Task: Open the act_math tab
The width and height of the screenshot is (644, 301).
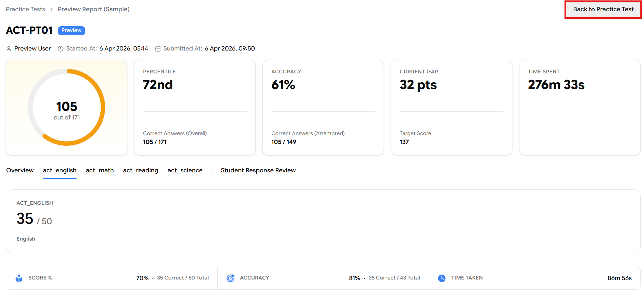Action: pos(100,170)
